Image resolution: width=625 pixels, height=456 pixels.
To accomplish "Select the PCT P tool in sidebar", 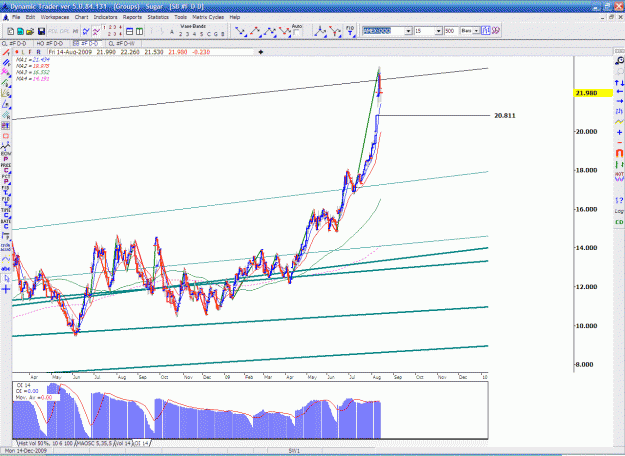I will (6, 179).
